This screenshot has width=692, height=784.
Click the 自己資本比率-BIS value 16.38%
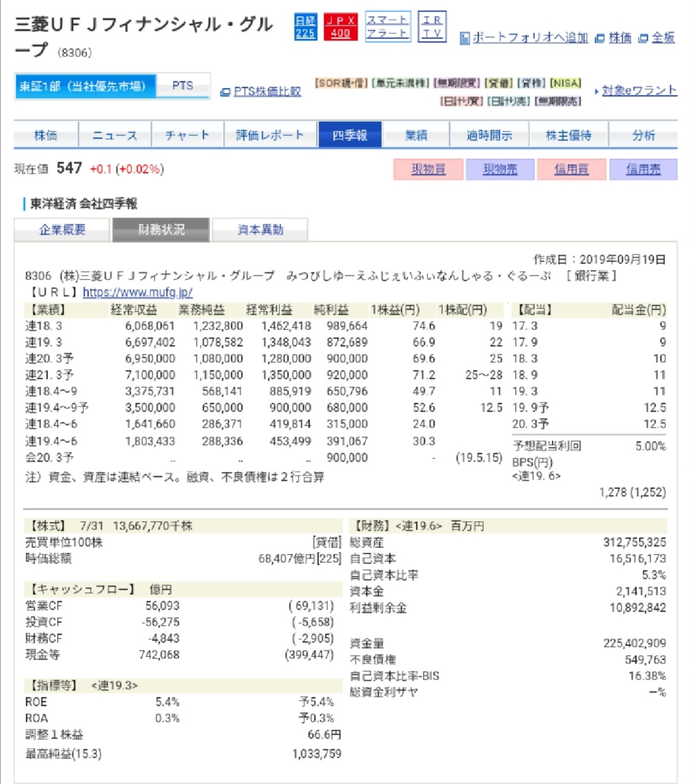(x=647, y=676)
